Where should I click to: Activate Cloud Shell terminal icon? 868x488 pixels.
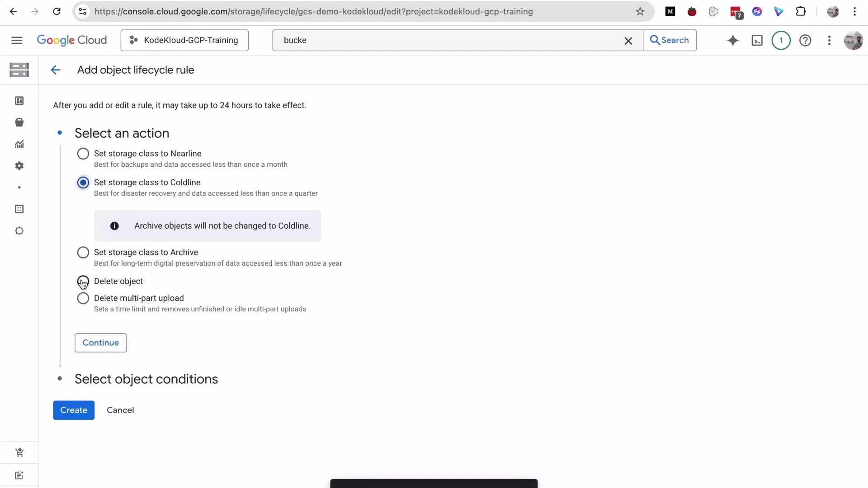(757, 41)
